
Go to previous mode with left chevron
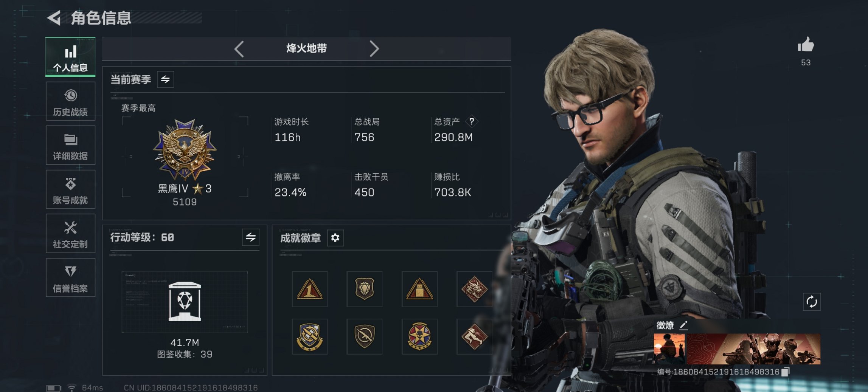[x=239, y=49]
